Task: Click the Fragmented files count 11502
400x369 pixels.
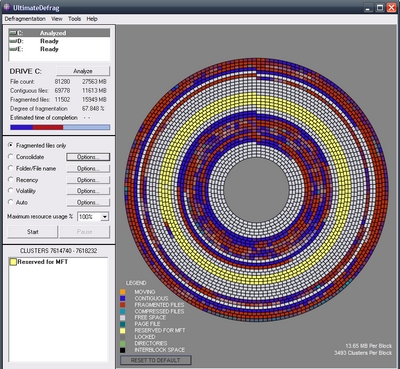Action: (62, 100)
